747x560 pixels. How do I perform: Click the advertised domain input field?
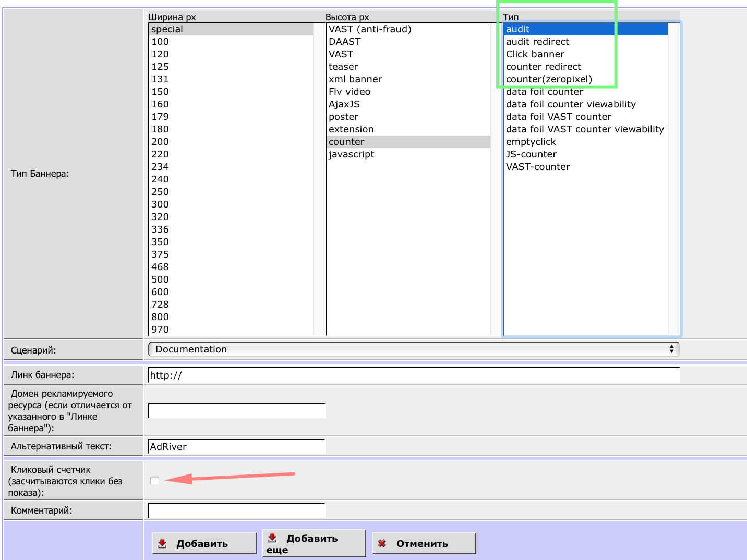[237, 410]
